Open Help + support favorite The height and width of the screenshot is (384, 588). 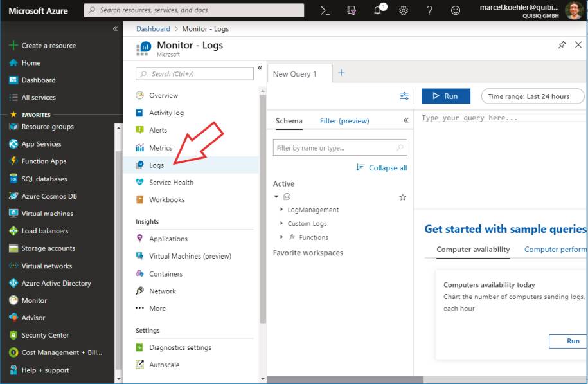pyautogui.click(x=39, y=370)
